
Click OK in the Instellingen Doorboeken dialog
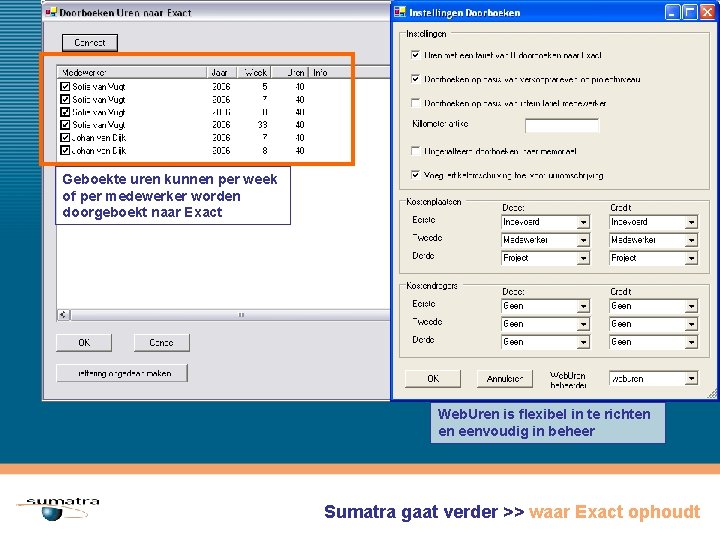coord(433,379)
